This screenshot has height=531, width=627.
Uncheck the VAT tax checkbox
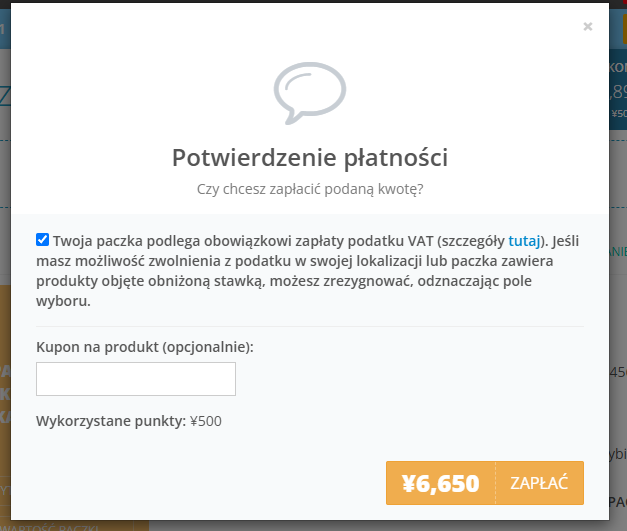tap(42, 240)
